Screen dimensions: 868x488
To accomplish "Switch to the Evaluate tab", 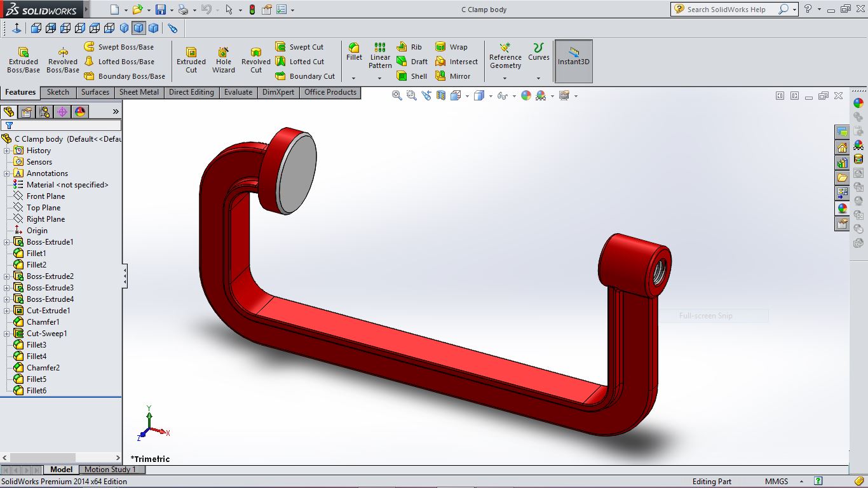I will 238,92.
